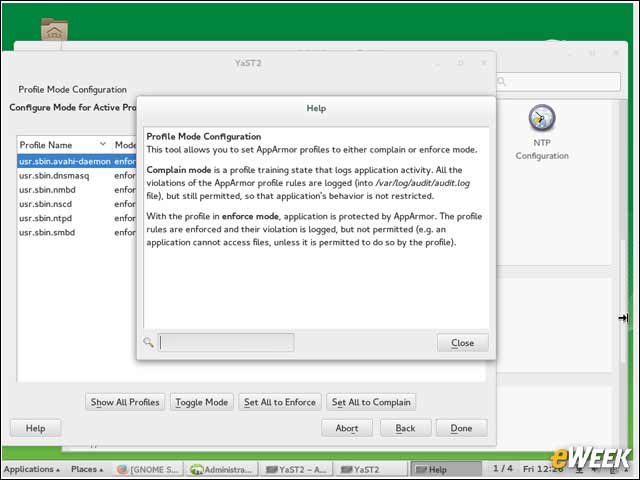Select usr.sbin.dnsmasq profile row
This screenshot has width=640, height=480.
pyautogui.click(x=77, y=176)
